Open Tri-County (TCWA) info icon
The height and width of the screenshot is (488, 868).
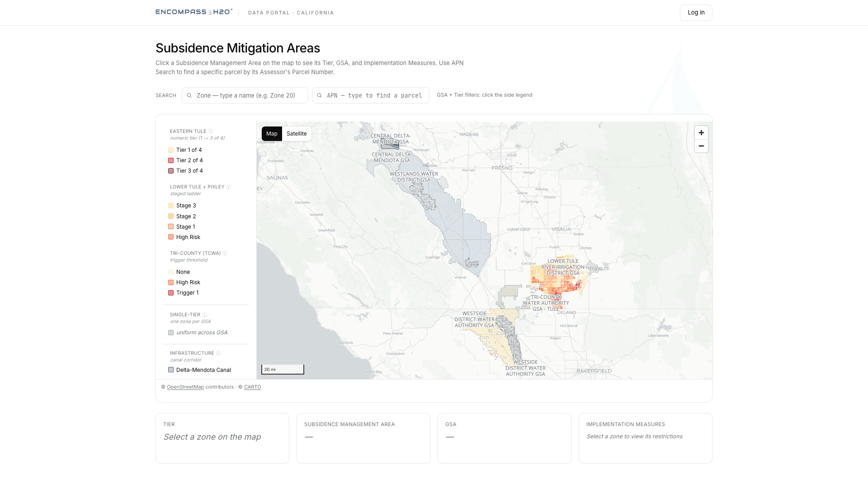(x=225, y=253)
